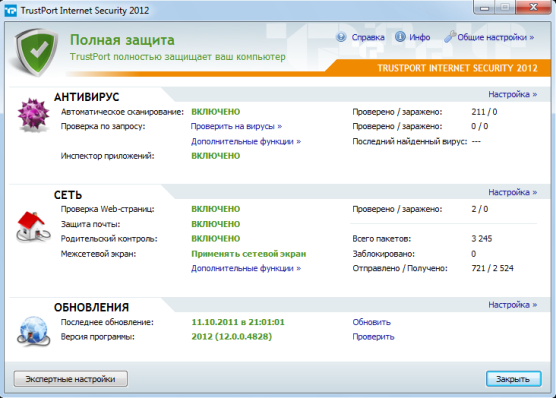This screenshot has height=398, width=556.
Task: Click the Последний найденный вирус label
Action: [410, 141]
